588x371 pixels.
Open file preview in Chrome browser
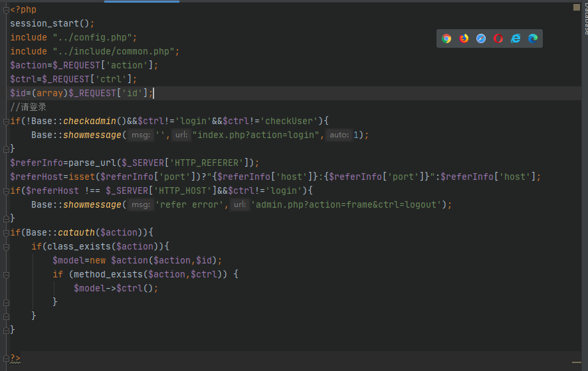click(446, 38)
